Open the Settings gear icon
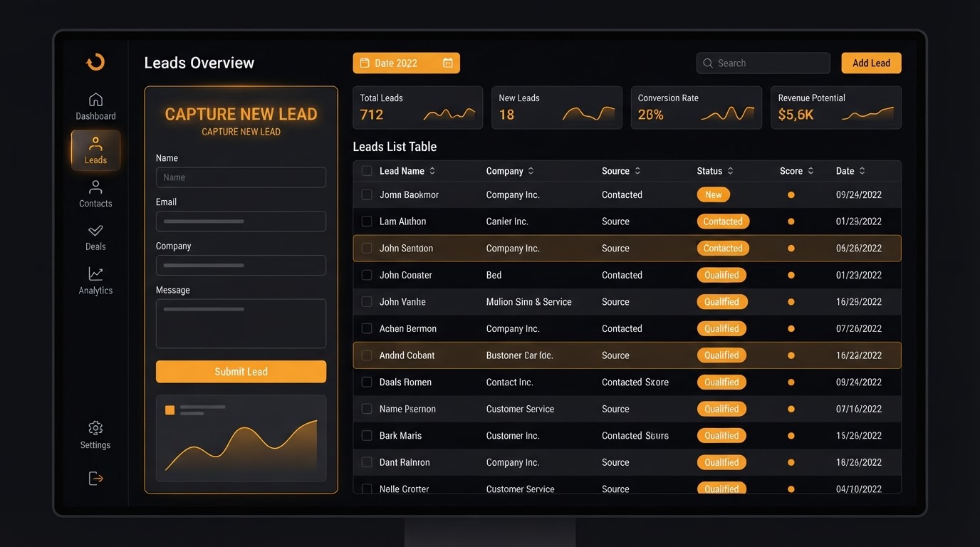The width and height of the screenshot is (980, 547). [x=95, y=428]
